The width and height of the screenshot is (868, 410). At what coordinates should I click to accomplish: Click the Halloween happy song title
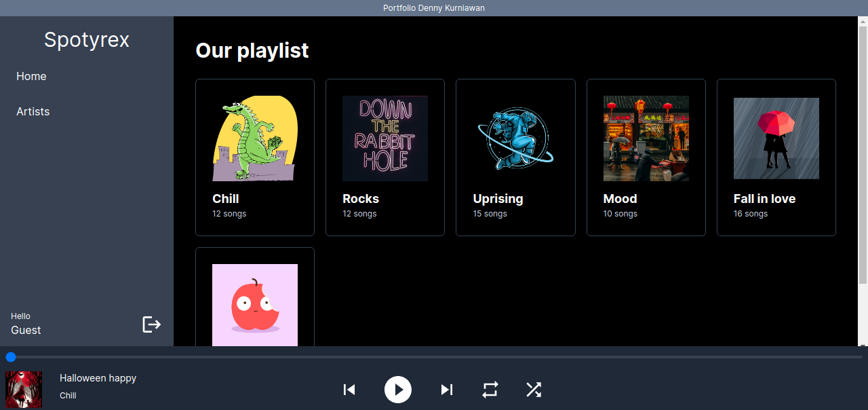pyautogui.click(x=98, y=378)
